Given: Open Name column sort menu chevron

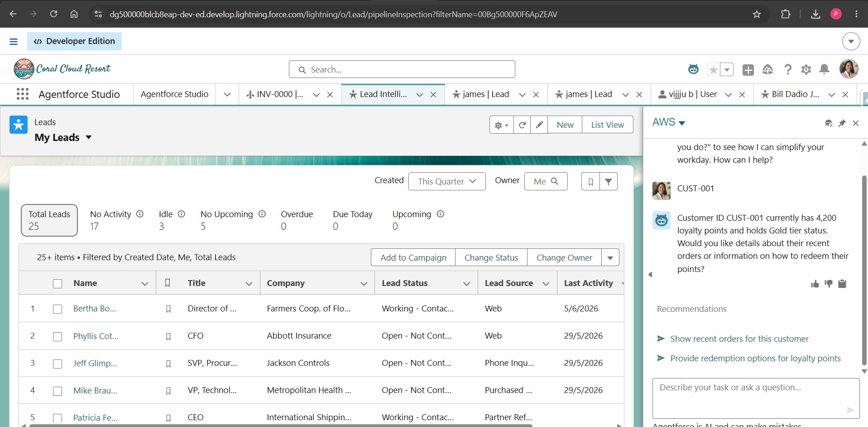Looking at the screenshot, I should pos(145,284).
